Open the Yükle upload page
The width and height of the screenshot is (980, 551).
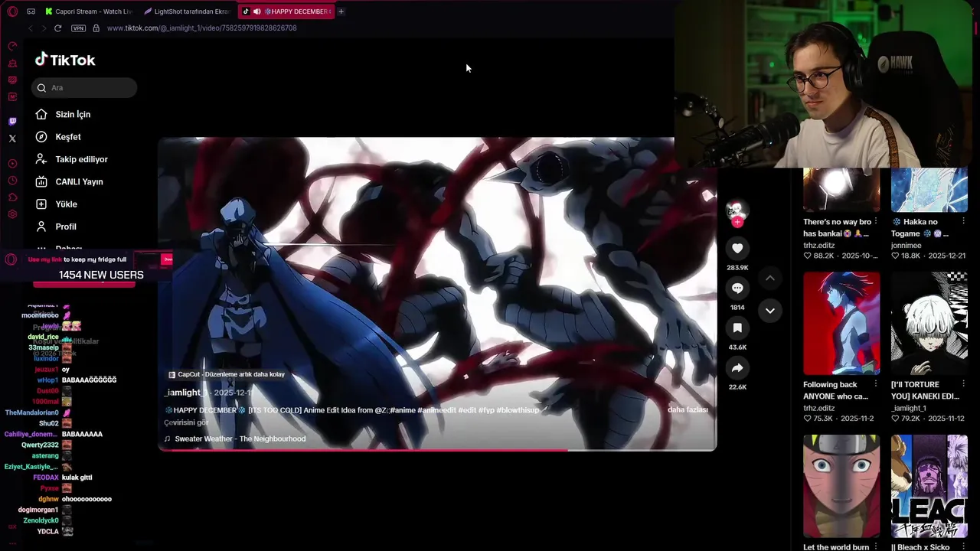point(57,204)
